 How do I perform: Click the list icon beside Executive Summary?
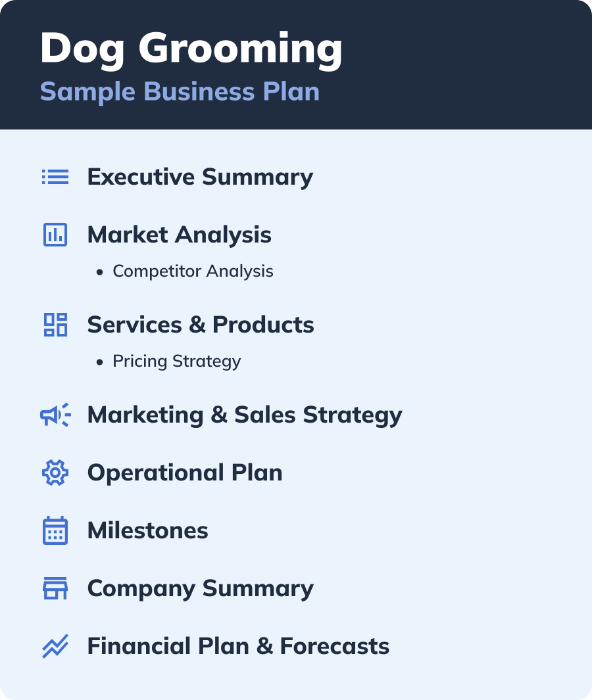pyautogui.click(x=55, y=177)
